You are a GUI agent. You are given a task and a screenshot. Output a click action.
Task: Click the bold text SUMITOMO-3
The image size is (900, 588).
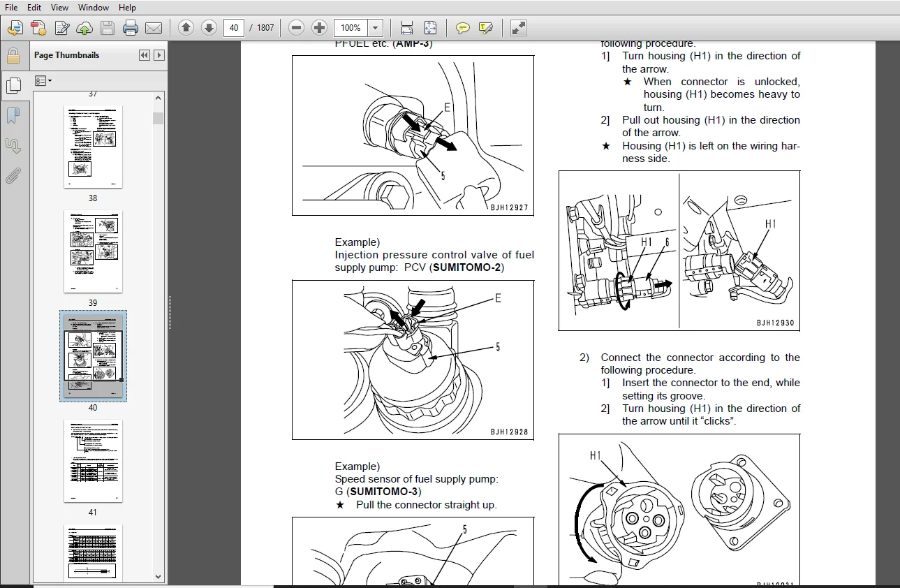385,492
